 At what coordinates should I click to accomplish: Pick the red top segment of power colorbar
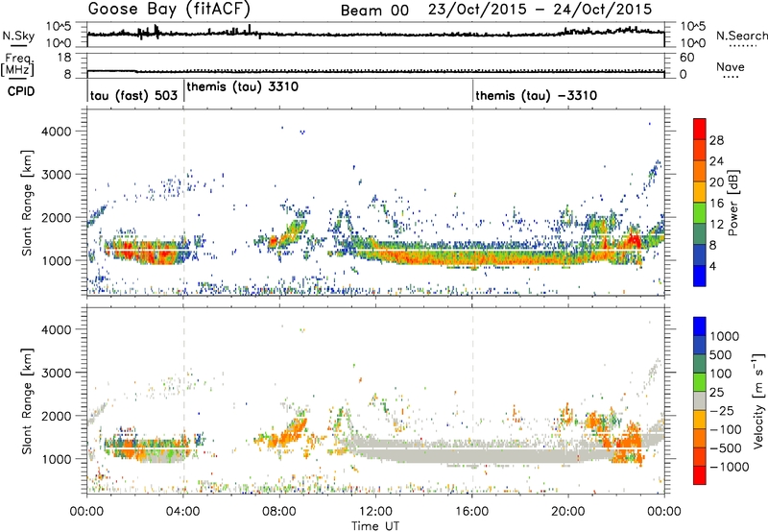pos(700,130)
